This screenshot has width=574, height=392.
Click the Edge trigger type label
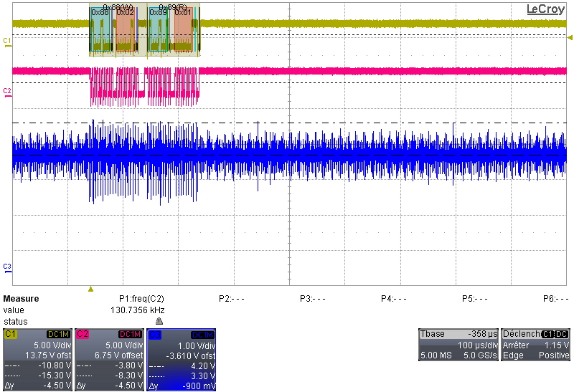click(513, 355)
